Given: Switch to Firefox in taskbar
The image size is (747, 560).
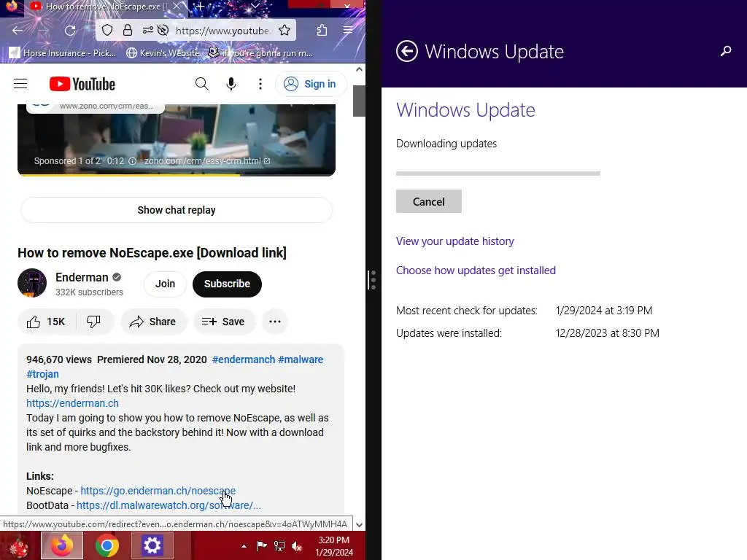Looking at the screenshot, I should click(x=62, y=545).
